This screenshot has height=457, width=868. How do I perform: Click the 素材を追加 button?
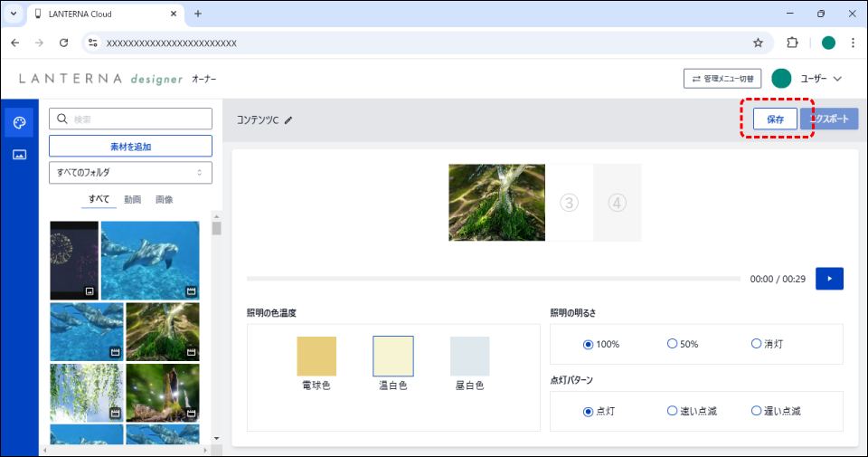pyautogui.click(x=130, y=146)
